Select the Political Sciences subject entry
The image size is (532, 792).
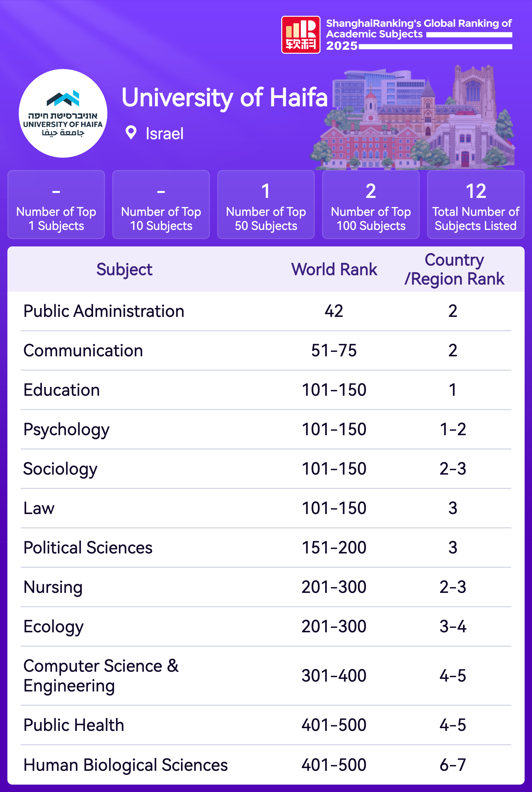coord(88,548)
